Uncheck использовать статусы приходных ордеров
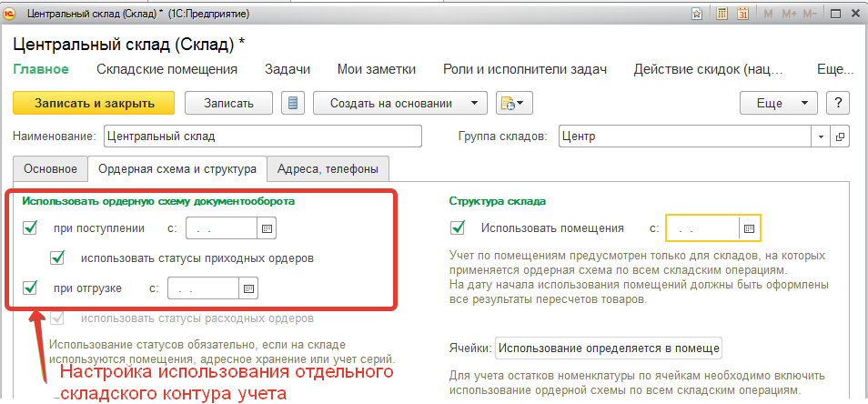This screenshot has height=404, width=868. point(57,258)
